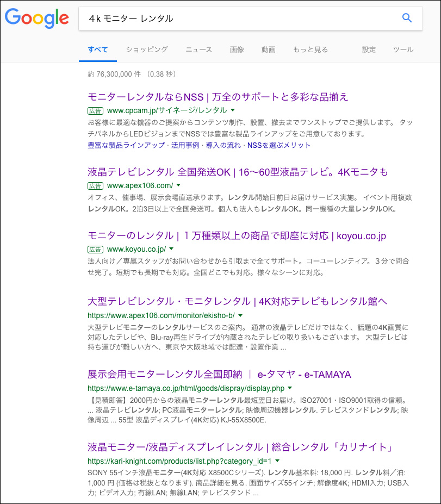Open the 豊富な製品ラインアップ sitelink
This screenshot has height=504, width=441.
click(126, 145)
